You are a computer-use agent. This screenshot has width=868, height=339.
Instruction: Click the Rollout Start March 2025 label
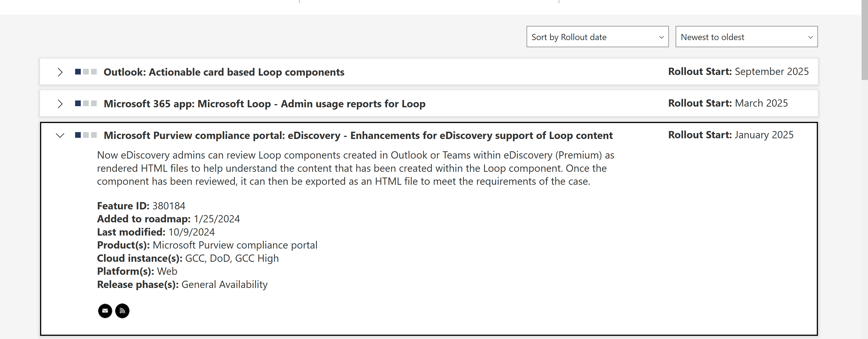[x=728, y=103]
